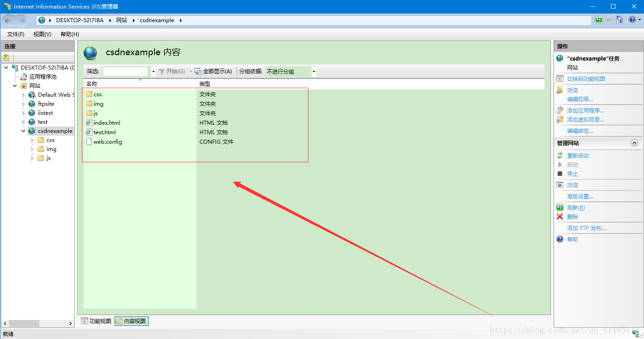Click the web.config file icon

coord(89,141)
